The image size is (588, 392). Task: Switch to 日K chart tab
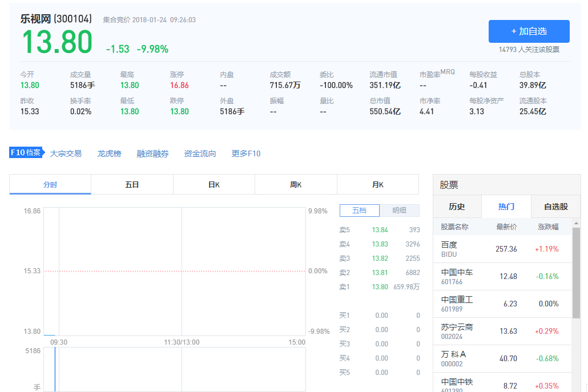[214, 184]
